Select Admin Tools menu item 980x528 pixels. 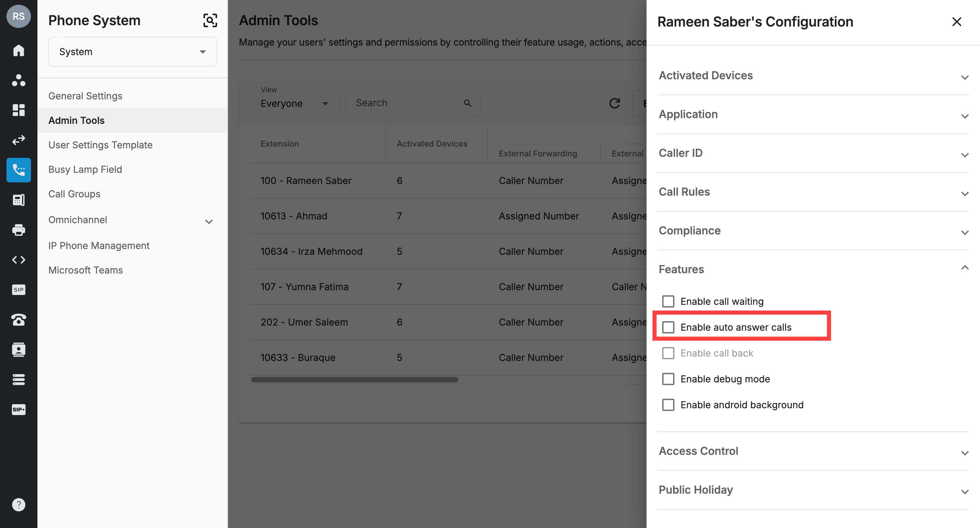(x=132, y=120)
